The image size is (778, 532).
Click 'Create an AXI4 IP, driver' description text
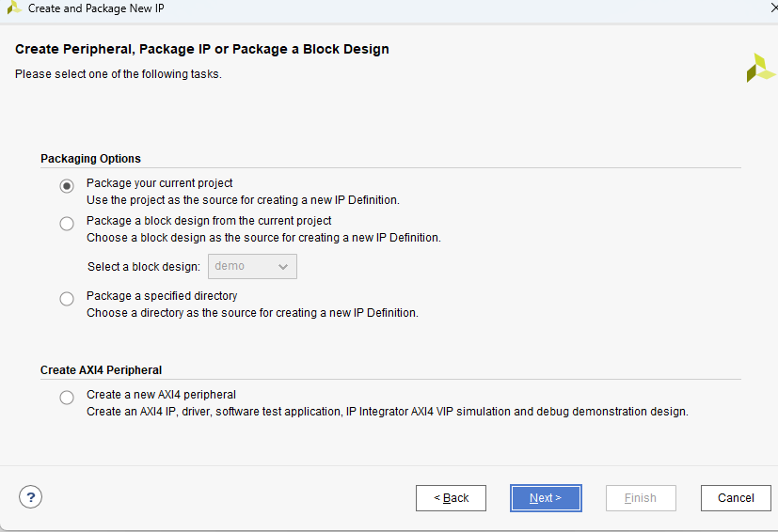(x=388, y=412)
